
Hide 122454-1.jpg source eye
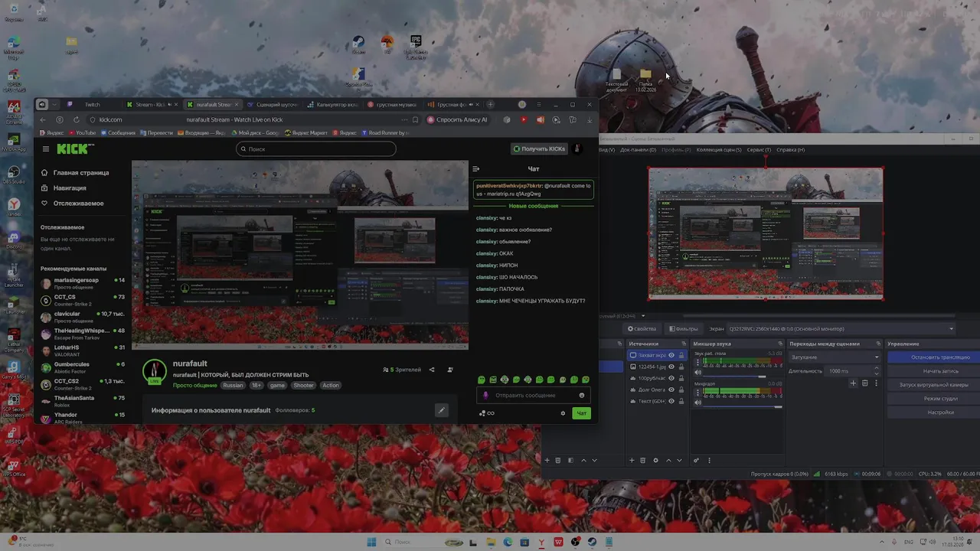click(x=671, y=367)
